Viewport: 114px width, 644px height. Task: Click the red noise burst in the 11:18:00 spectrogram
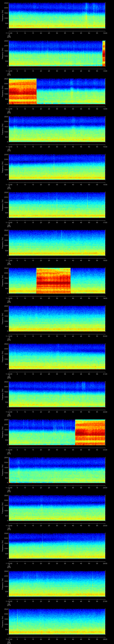point(53,280)
